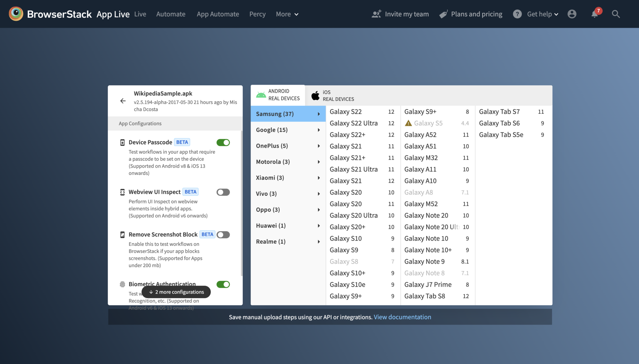Click the Apple icon beside iOS Real Devices

(x=315, y=95)
